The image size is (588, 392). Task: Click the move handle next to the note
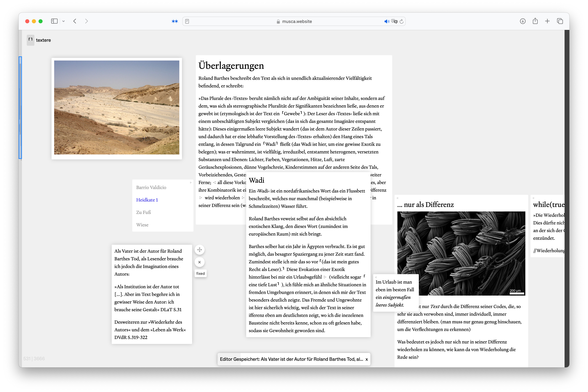(x=199, y=250)
